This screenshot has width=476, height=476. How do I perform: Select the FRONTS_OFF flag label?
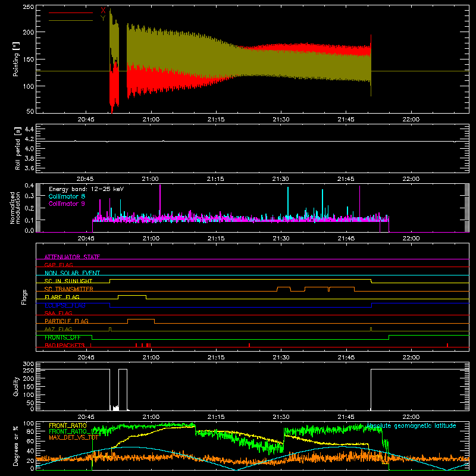62,337
